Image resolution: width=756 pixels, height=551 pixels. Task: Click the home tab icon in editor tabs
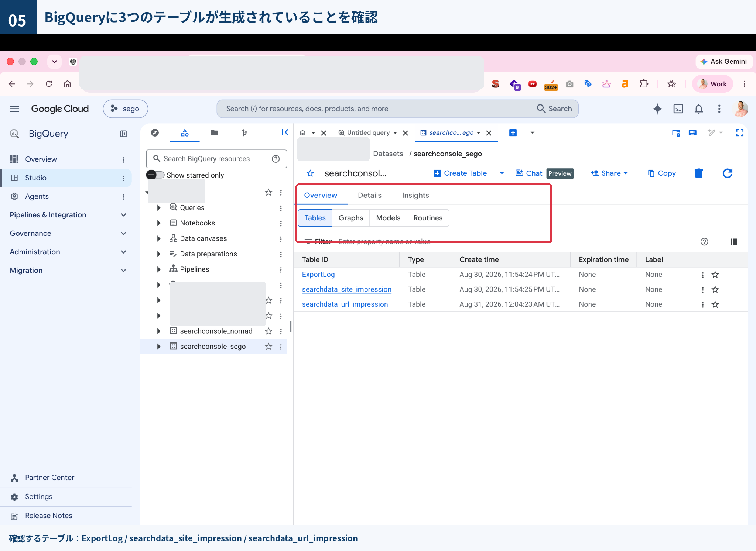click(x=302, y=133)
